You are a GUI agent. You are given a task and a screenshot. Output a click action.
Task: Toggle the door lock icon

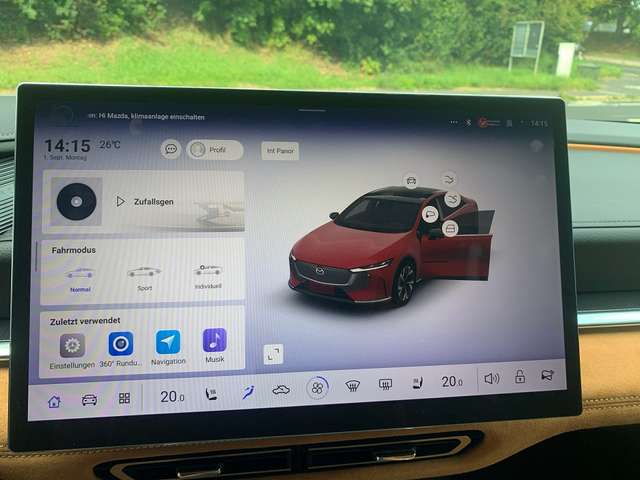pos(520,377)
